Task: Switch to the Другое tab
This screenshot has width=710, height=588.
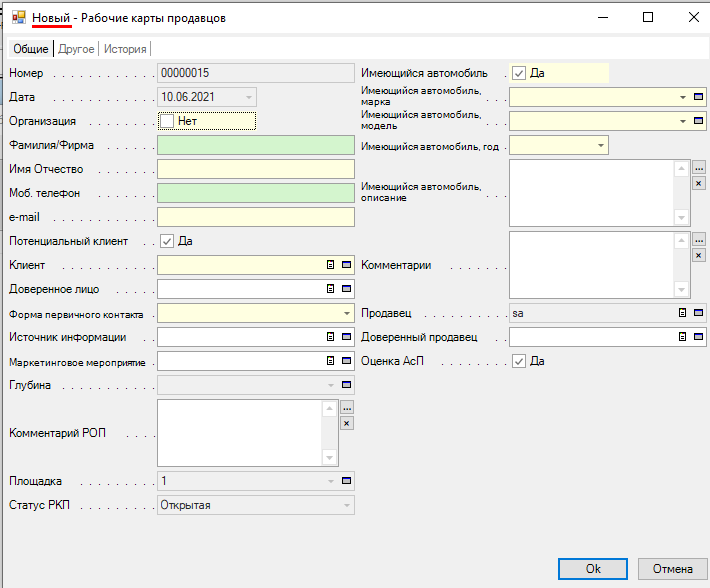Action: pyautogui.click(x=76, y=49)
